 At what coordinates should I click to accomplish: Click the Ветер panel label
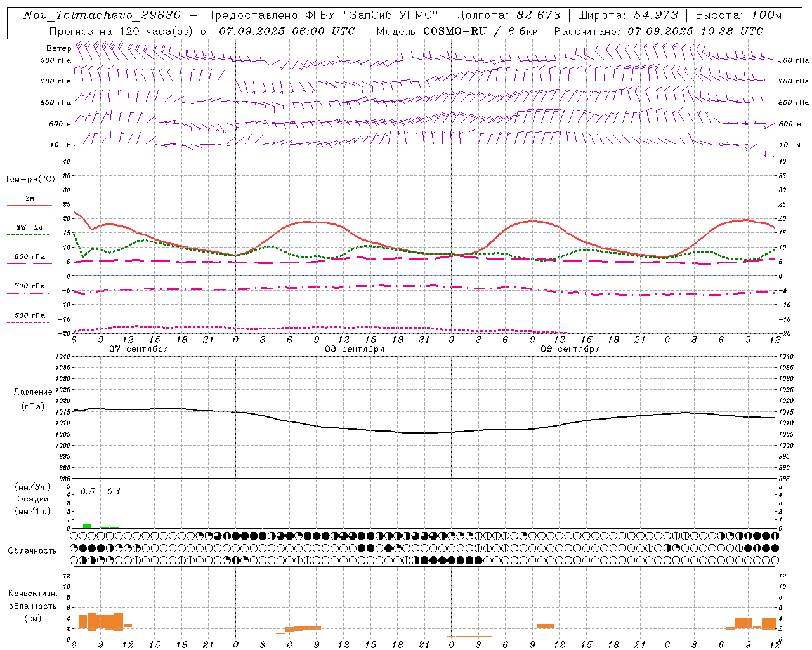pos(58,48)
